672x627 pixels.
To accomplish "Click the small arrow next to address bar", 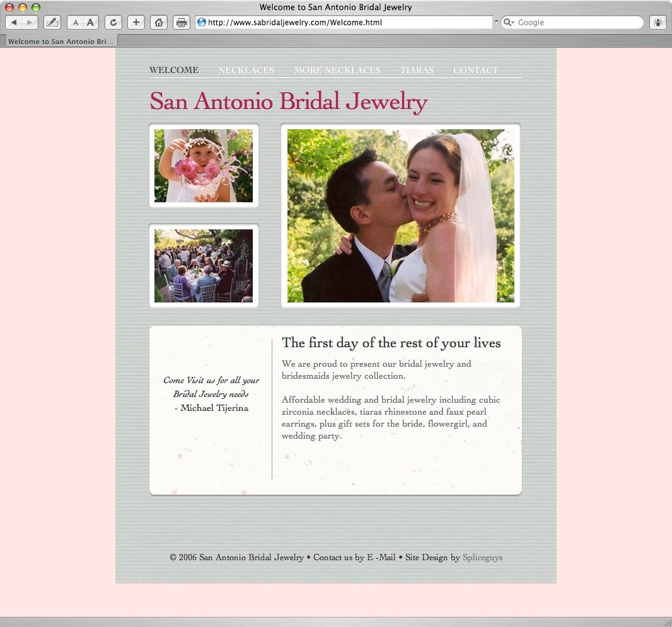I will click(496, 21).
